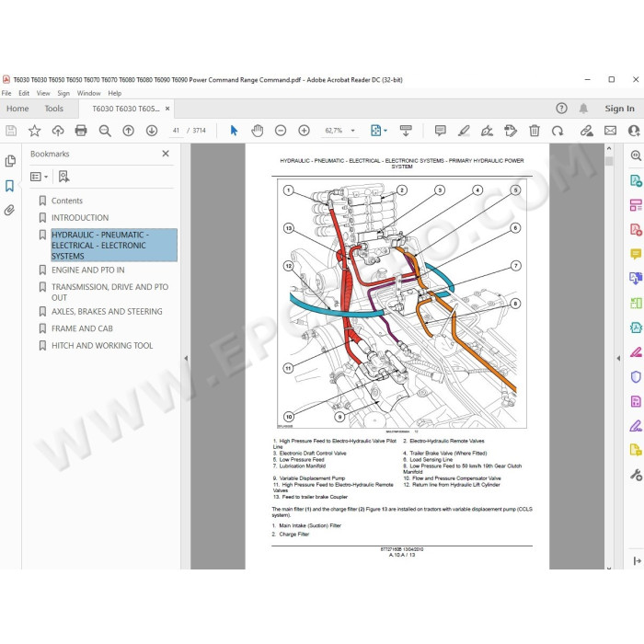Collapse the right tools pane arrow
Image resolution: width=644 pixels, height=644 pixels.
point(618,358)
